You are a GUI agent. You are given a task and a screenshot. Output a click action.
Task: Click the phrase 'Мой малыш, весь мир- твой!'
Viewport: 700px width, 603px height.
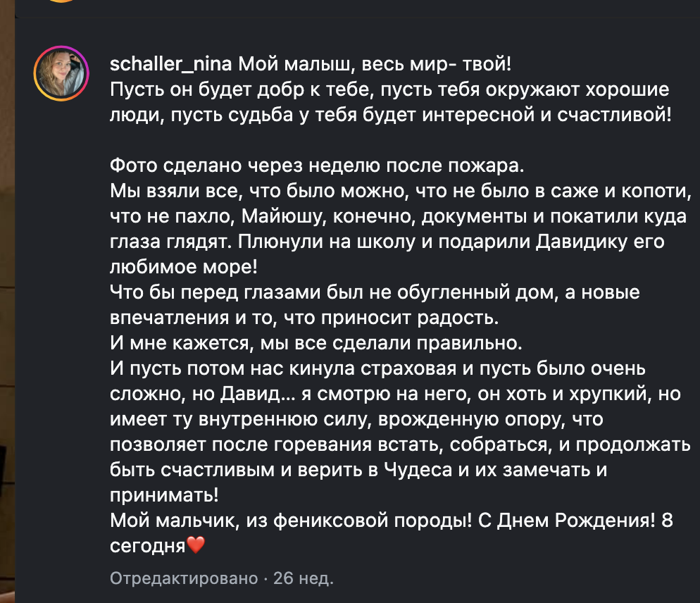tap(375, 64)
